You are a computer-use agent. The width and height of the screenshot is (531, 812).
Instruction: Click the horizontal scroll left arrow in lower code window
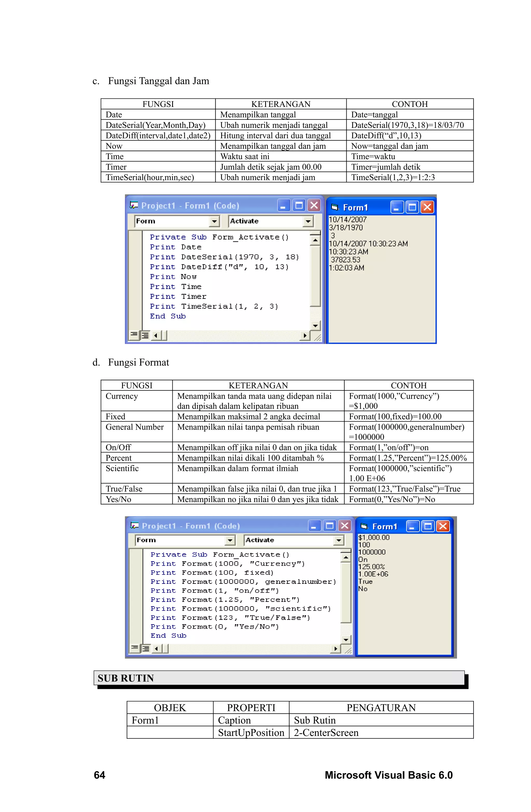pyautogui.click(x=156, y=648)
